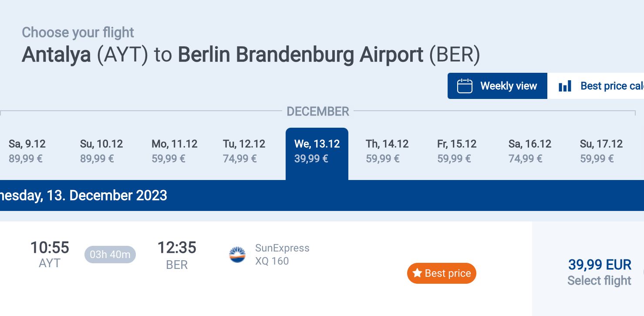This screenshot has width=644, height=316.
Task: Click the calendar icon in Weekly view
Action: 465,86
